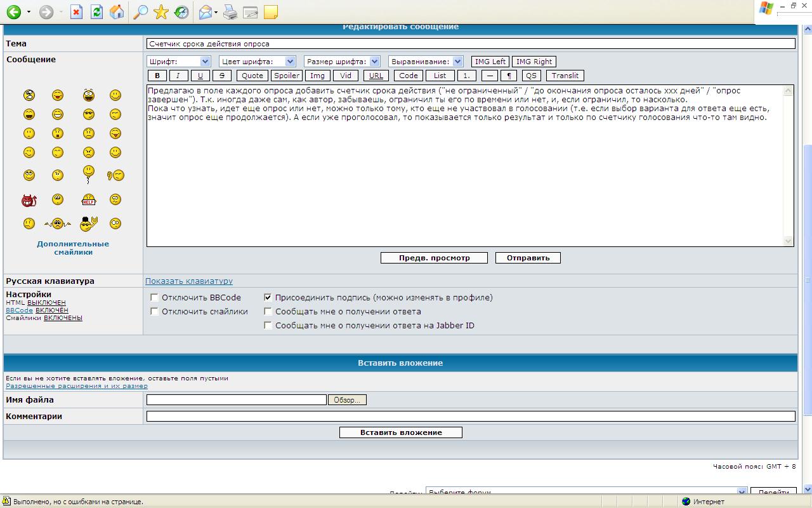Screen dimensions: 812x508
Task: Open the Шрифт font dropdown
Action: tap(179, 62)
